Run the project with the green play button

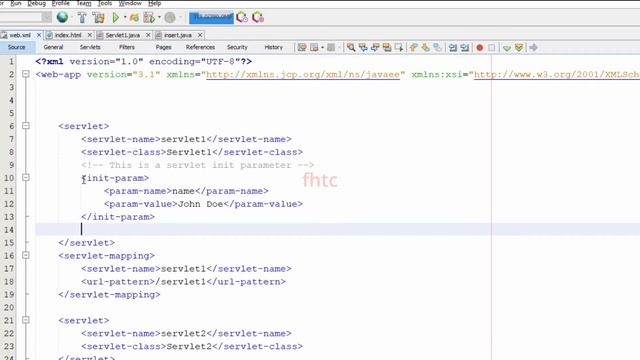tap(116, 18)
